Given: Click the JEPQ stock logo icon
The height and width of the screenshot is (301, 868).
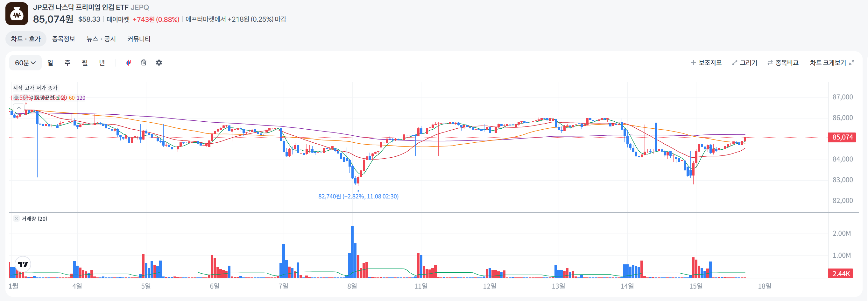Looking at the screenshot, I should (x=17, y=14).
